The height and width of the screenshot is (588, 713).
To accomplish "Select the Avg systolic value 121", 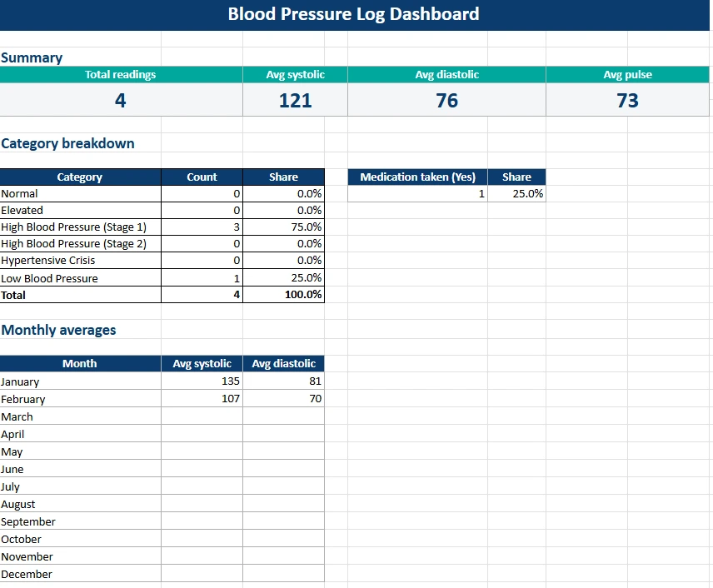I will [293, 99].
